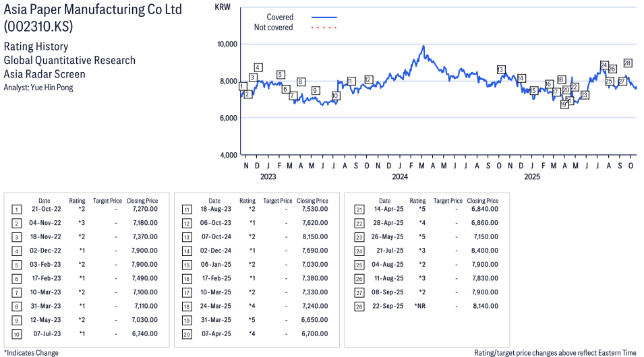Select chart marker 9 on the graph
The height and width of the screenshot is (357, 644).
pyautogui.click(x=315, y=91)
